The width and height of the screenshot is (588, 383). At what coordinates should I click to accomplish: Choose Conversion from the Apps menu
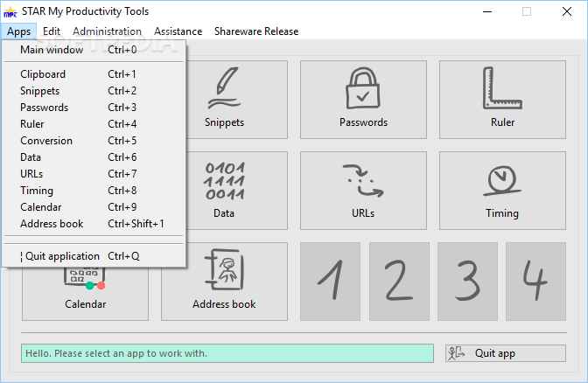(94, 141)
